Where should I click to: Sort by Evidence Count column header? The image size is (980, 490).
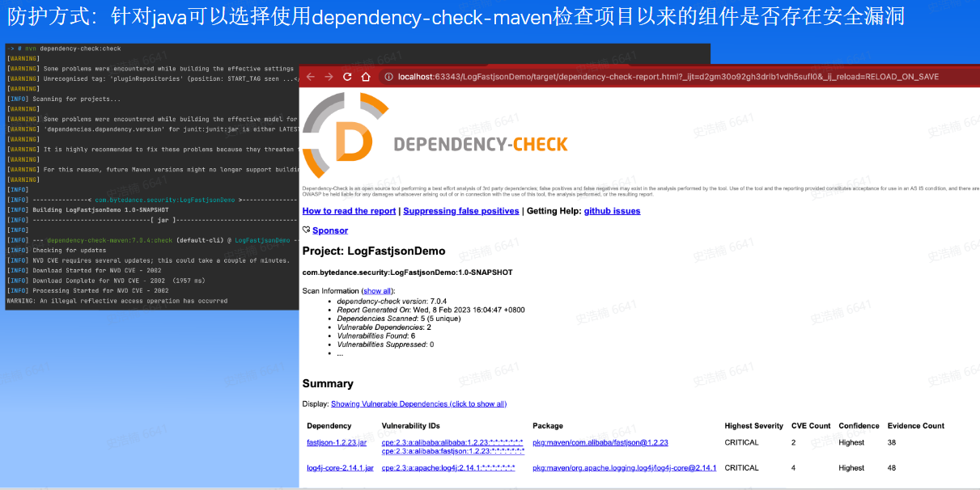pyautogui.click(x=916, y=425)
